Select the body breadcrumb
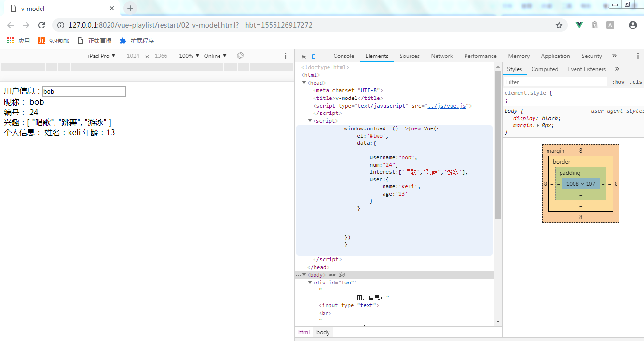Viewport: 644px width, 341px height. point(323,332)
